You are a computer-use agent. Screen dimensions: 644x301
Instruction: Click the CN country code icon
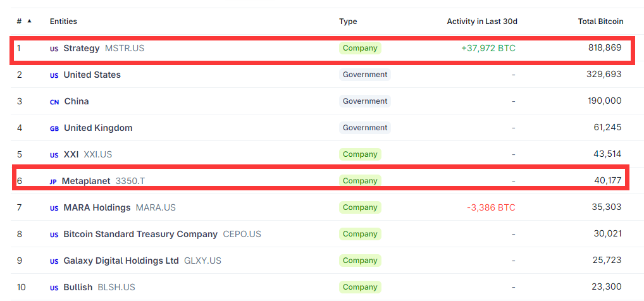click(x=54, y=102)
